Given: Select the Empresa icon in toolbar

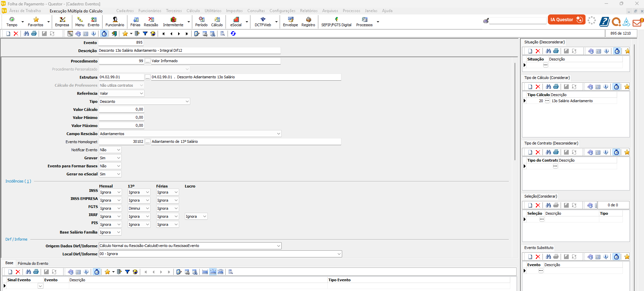Looking at the screenshot, I should click(x=62, y=22).
